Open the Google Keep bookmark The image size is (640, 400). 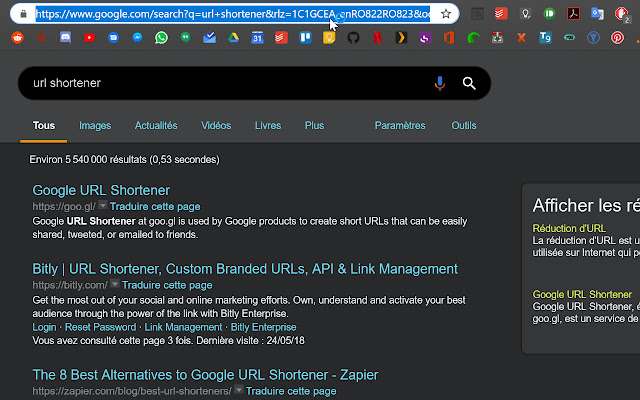tap(329, 38)
